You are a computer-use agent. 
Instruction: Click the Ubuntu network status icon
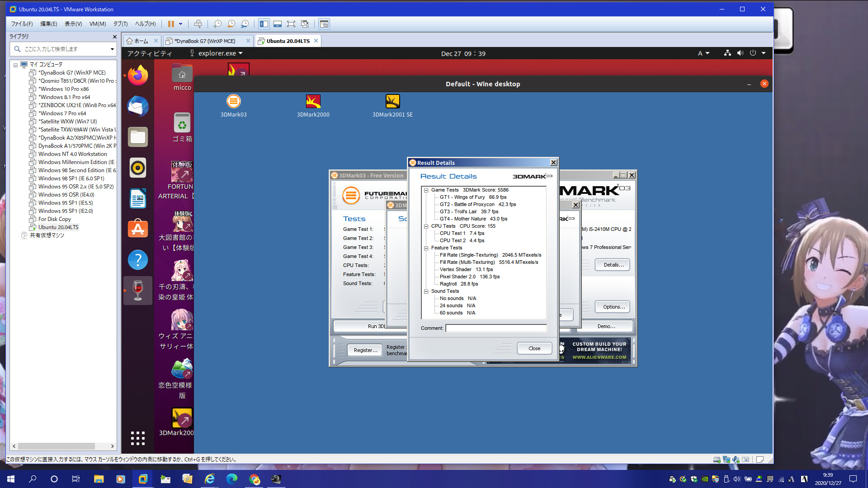pyautogui.click(x=727, y=53)
